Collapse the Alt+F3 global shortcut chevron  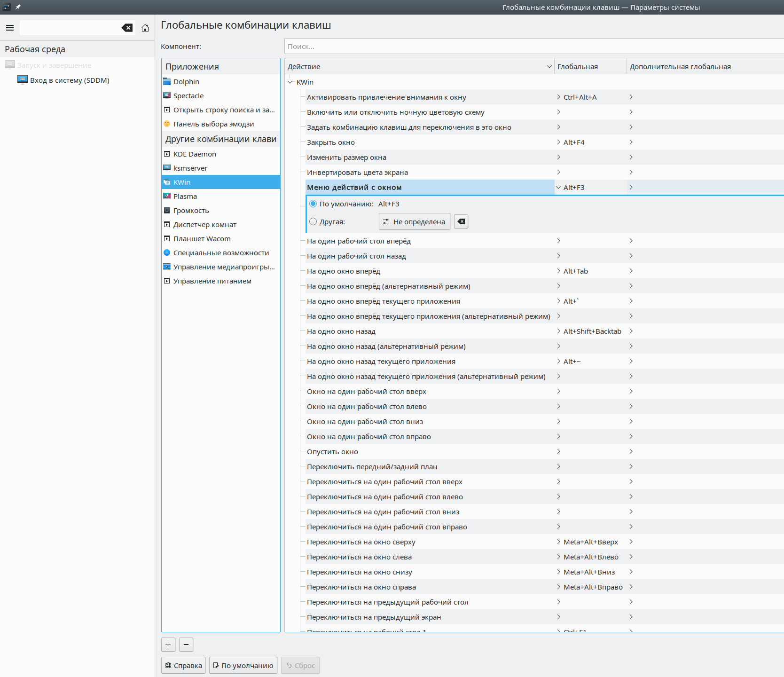coord(558,187)
